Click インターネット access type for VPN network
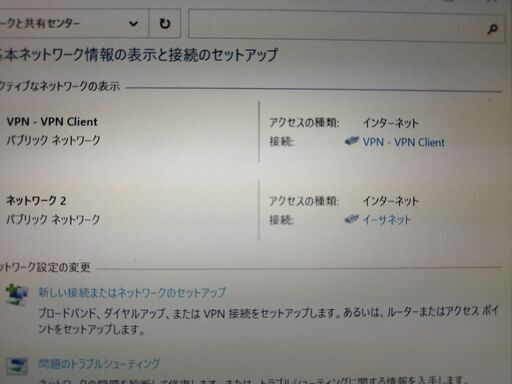This screenshot has height=384, width=512. 390,123
